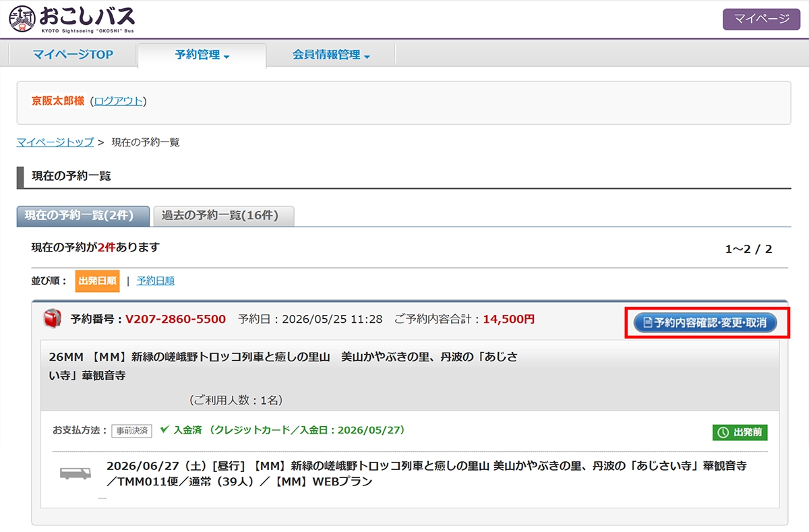Click the 事前決済 payment method tag

point(133,430)
